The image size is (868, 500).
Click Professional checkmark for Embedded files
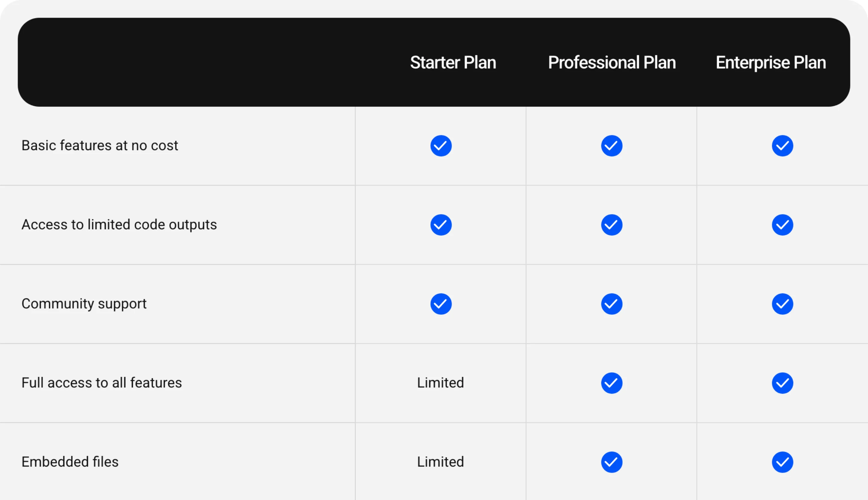pos(612,462)
